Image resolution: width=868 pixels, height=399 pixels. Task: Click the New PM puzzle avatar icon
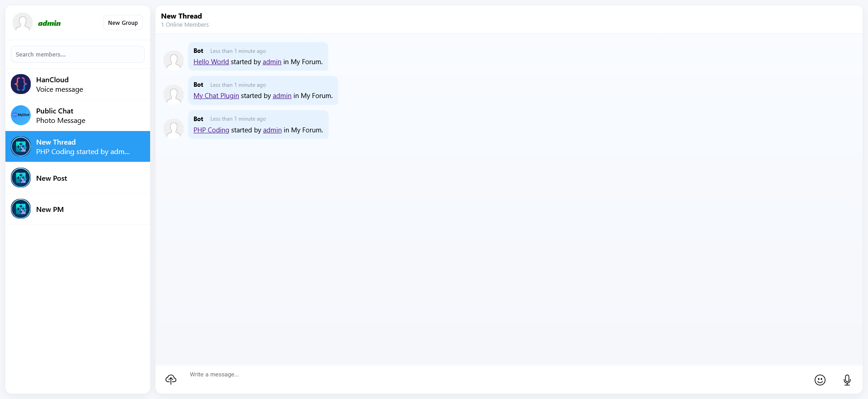click(x=21, y=209)
